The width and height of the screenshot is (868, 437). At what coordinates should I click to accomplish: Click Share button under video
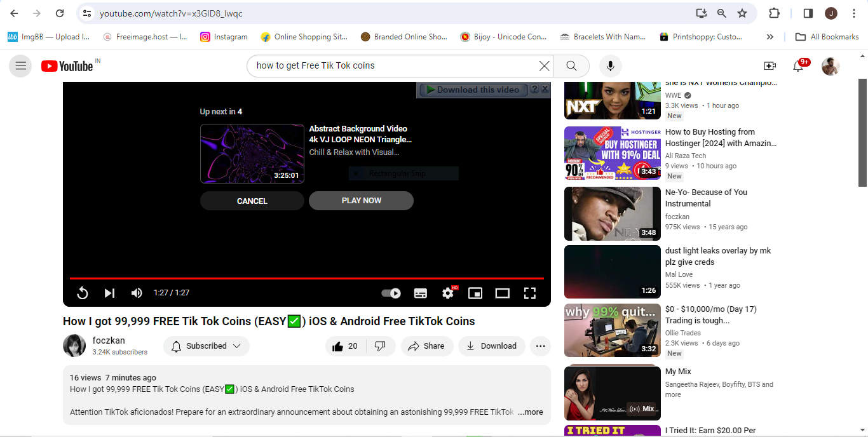(x=427, y=346)
